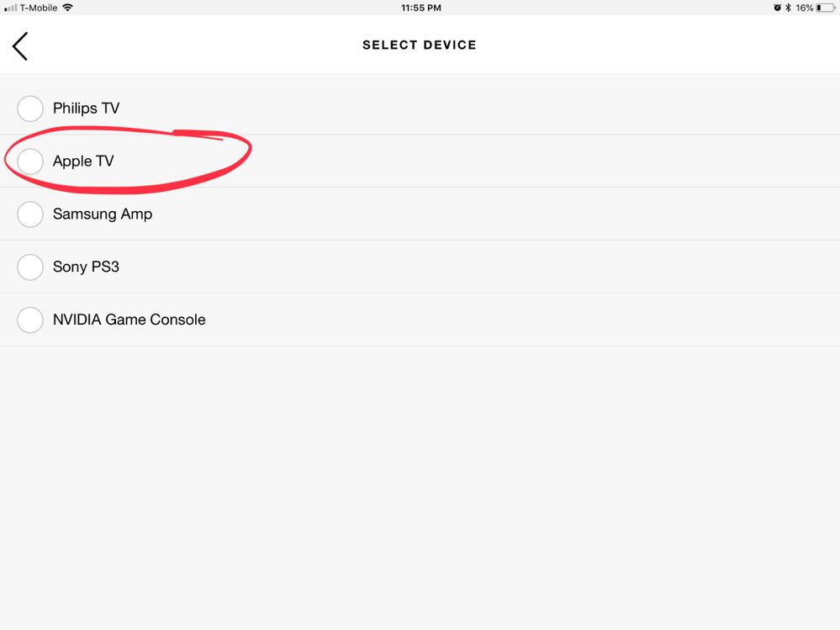
Task: Select the Philips TV radio button
Action: (x=30, y=109)
